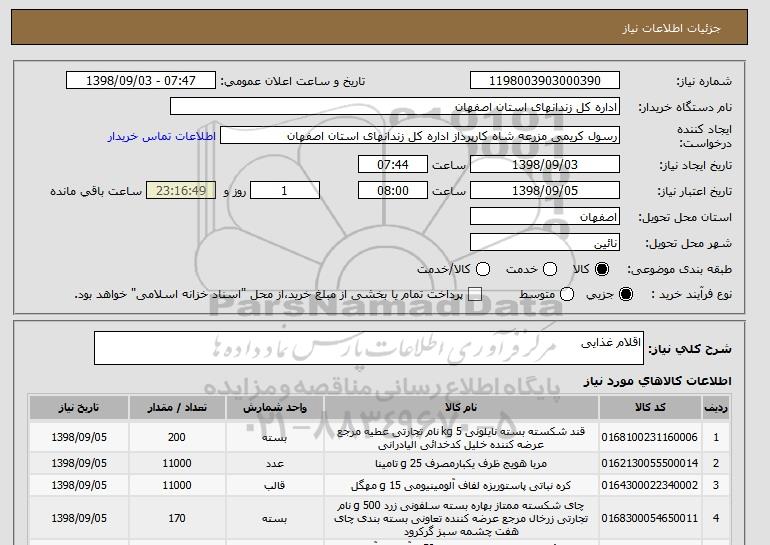Click the unit عدد cell

pos(275,463)
